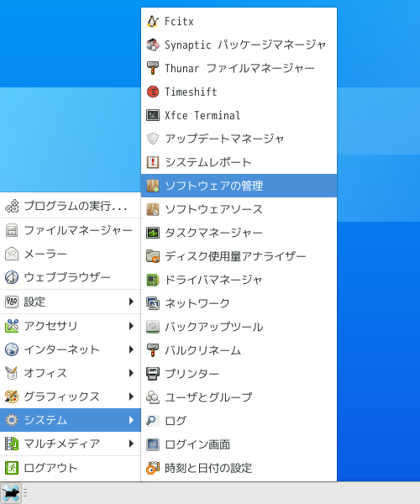Open the アクセサリ menu category
Image resolution: width=420 pixels, height=504 pixels.
click(x=71, y=326)
